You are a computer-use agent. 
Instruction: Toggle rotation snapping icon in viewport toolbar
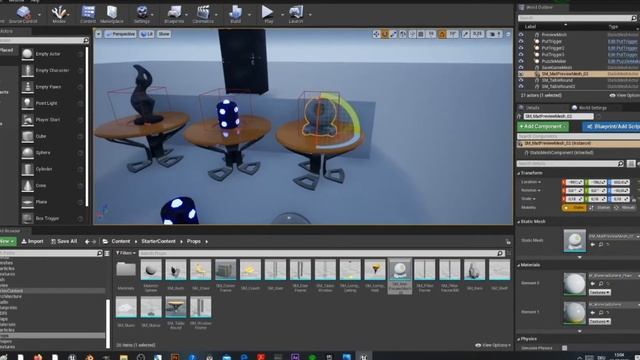point(442,34)
